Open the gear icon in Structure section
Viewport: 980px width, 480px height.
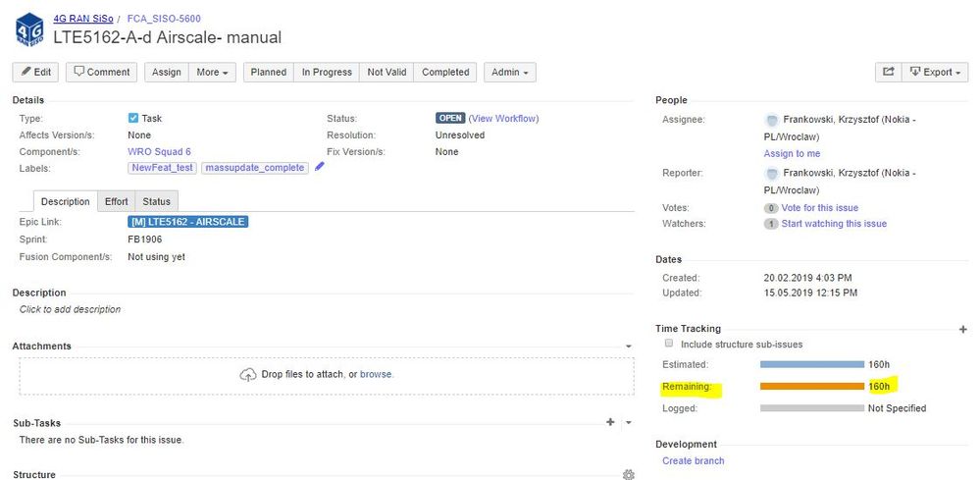pyautogui.click(x=628, y=475)
